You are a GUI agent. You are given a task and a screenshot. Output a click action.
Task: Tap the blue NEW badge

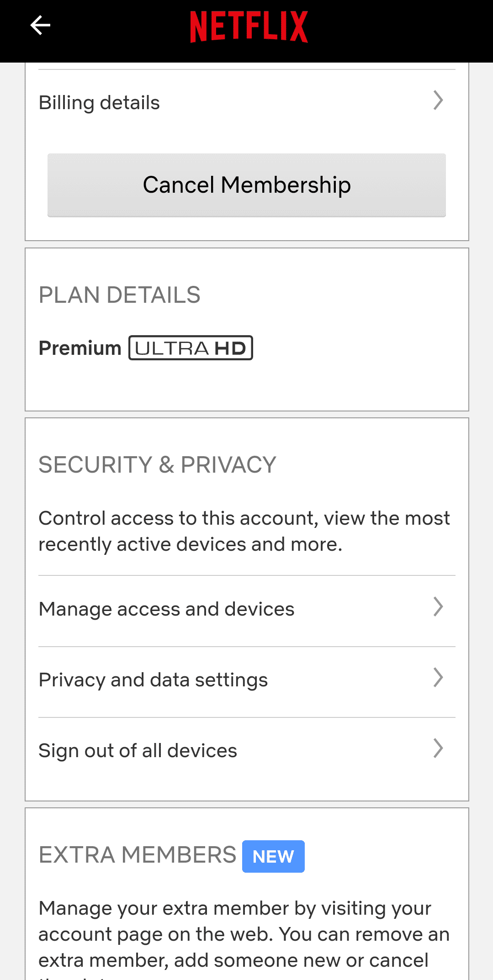tap(273, 856)
